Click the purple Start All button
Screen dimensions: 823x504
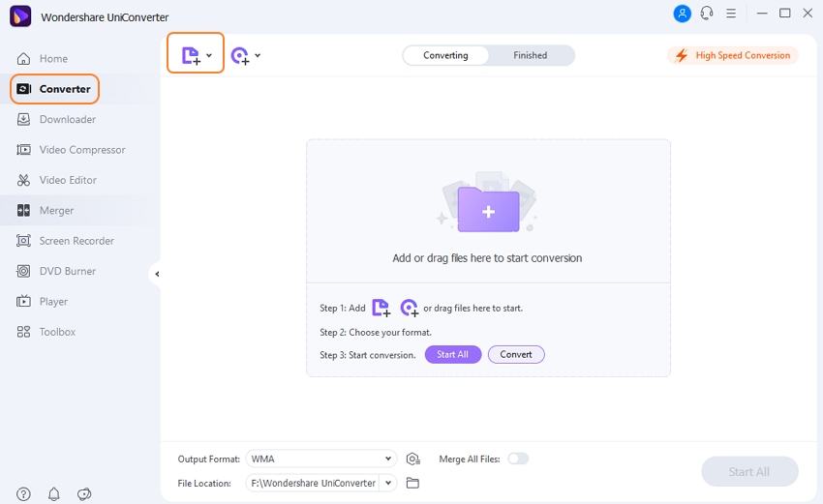(452, 355)
